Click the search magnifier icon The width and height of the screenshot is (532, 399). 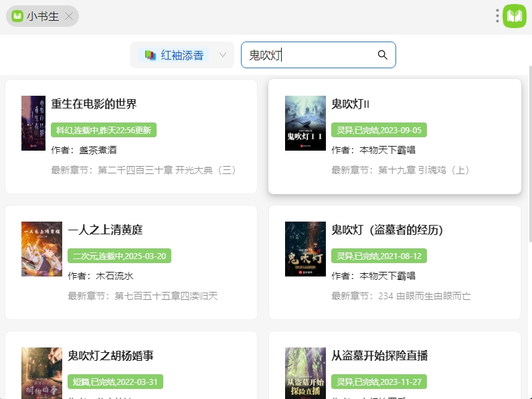382,55
